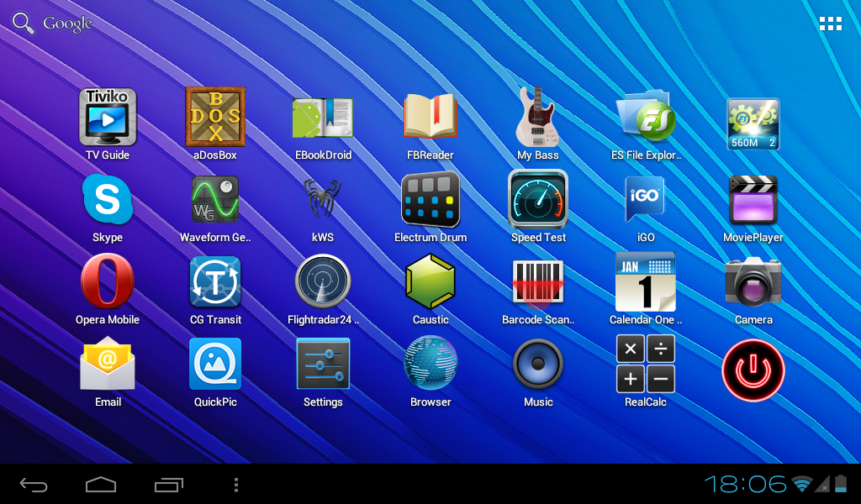Image resolution: width=861 pixels, height=504 pixels.
Task: Open the Google search bar
Action: (x=53, y=24)
